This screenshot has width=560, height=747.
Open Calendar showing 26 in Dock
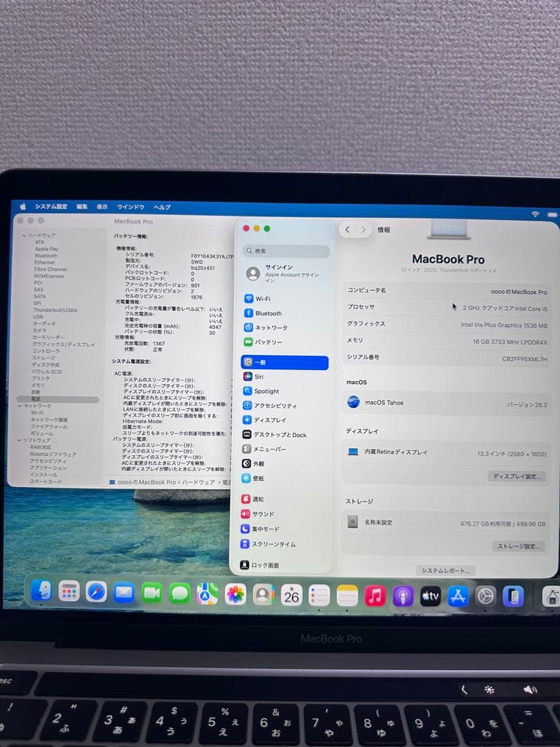[292, 595]
